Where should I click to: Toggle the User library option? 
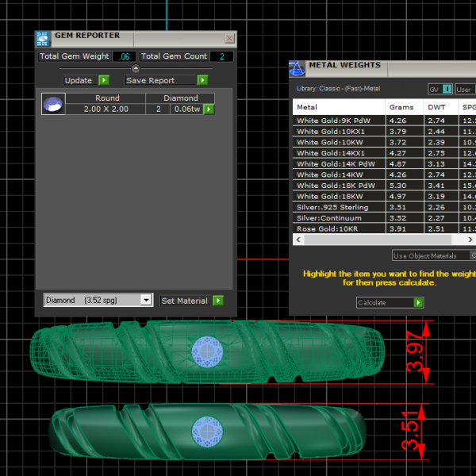pyautogui.click(x=465, y=89)
